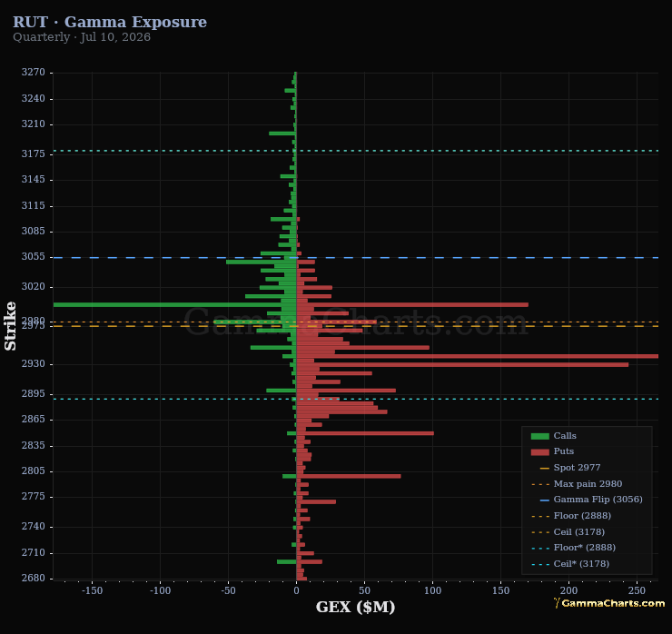Image resolution: width=672 pixels, height=634 pixels.
Task: Click x-axis tick label -100
Action: (x=161, y=590)
